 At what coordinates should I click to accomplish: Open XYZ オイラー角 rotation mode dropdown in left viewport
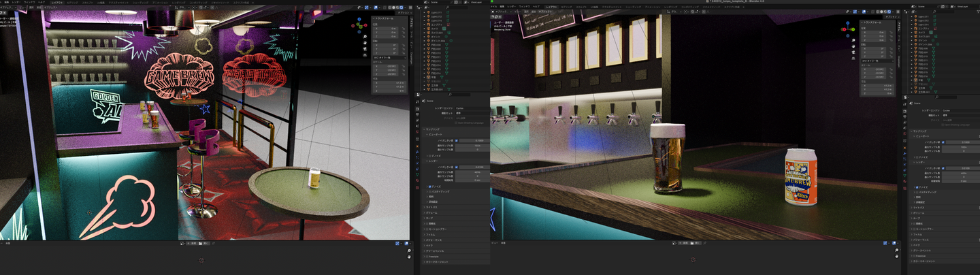389,59
